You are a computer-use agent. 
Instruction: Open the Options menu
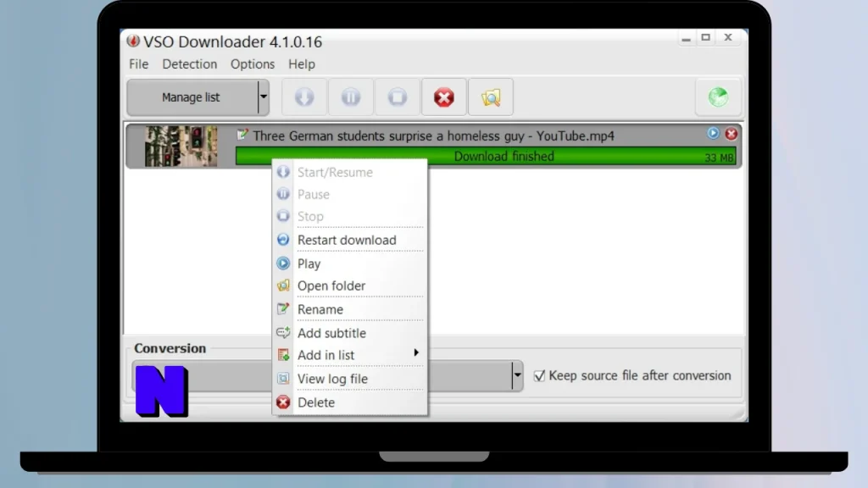[253, 64]
